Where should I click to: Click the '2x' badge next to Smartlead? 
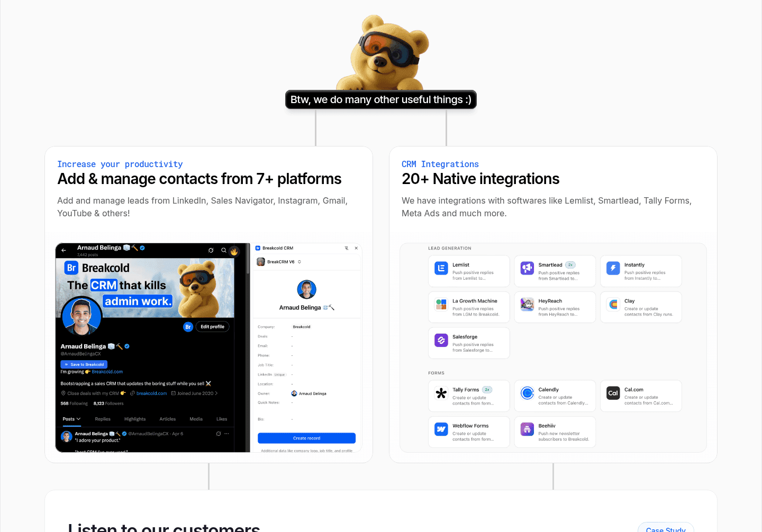pos(570,265)
